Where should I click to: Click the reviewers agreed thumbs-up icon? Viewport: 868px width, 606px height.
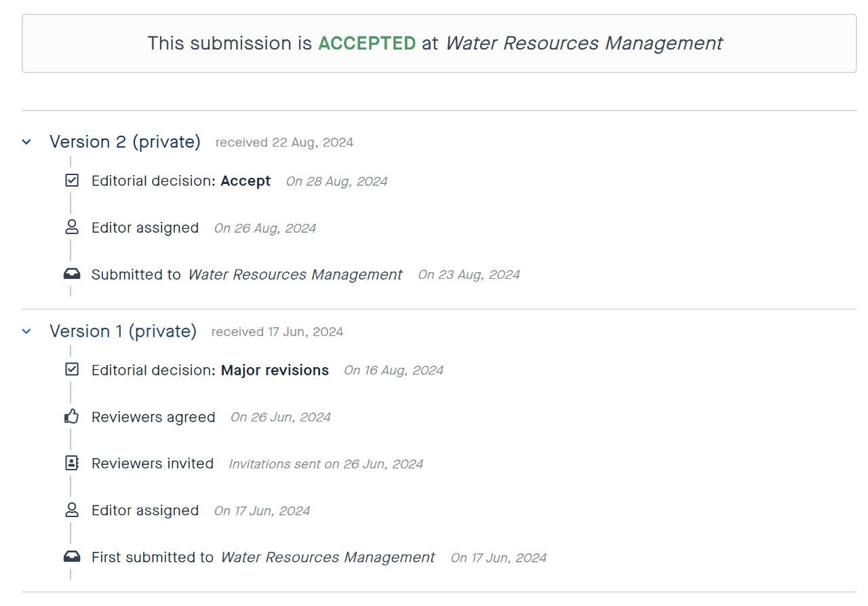[71, 417]
